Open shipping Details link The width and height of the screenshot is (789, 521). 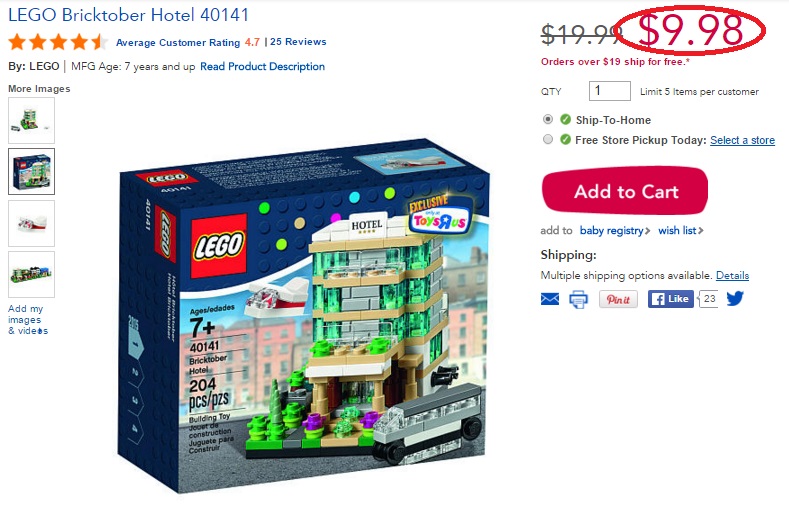732,275
